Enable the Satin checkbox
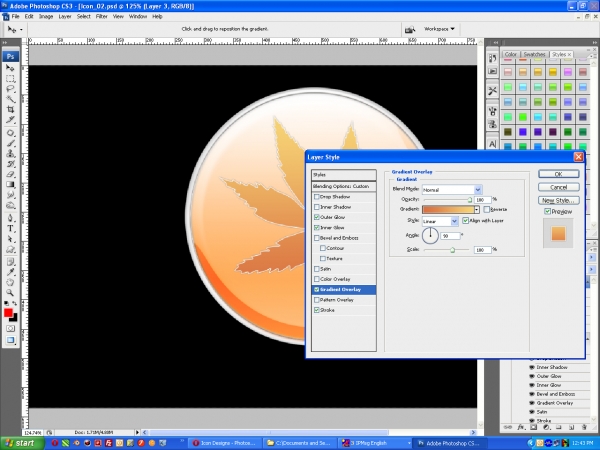 point(316,269)
